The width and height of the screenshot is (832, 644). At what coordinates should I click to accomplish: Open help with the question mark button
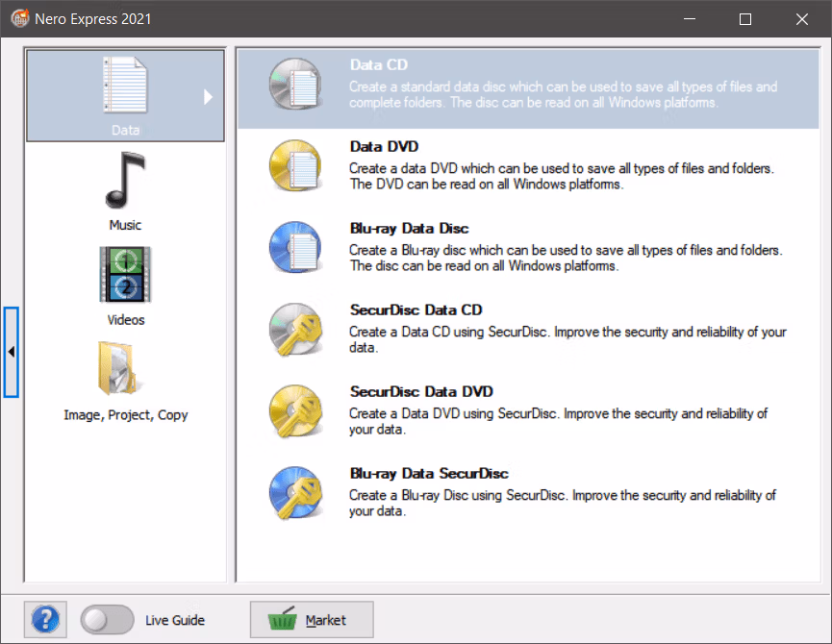click(x=45, y=620)
